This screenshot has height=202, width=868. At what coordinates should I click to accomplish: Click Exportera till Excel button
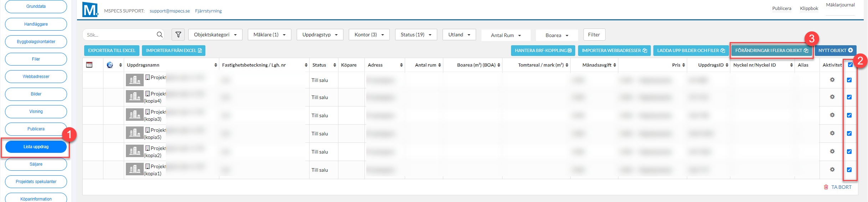pyautogui.click(x=112, y=51)
